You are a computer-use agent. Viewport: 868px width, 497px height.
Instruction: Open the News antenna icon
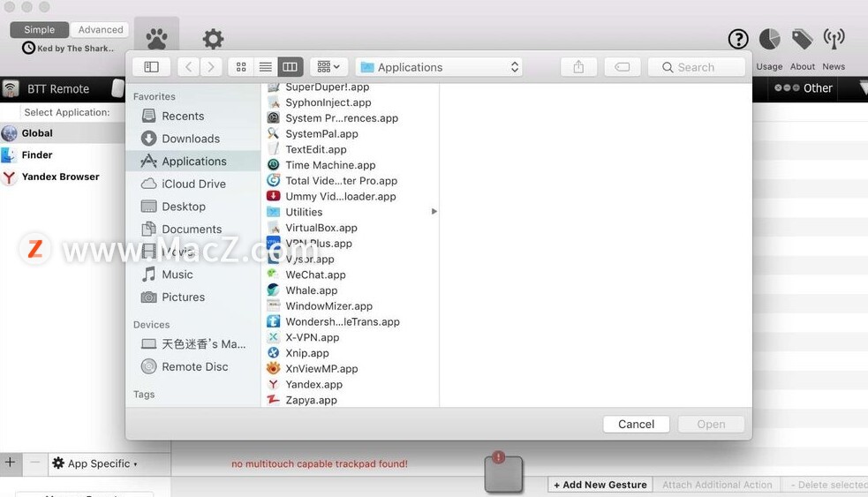click(x=834, y=39)
